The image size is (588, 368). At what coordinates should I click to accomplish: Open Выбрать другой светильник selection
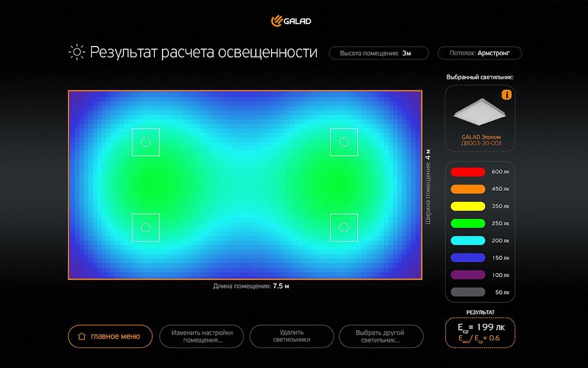pyautogui.click(x=381, y=336)
